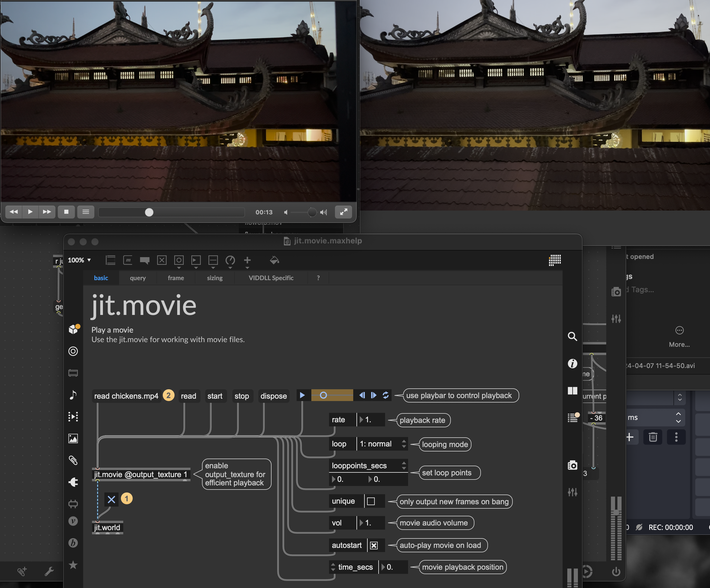Switch to the query tab
Viewport: 710px width, 588px height.
(138, 278)
